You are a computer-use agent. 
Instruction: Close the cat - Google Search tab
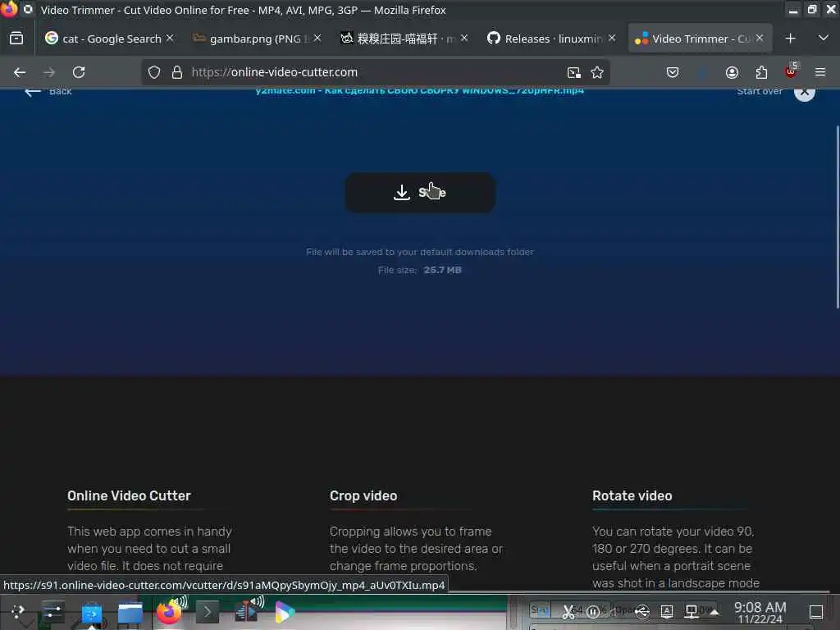pyautogui.click(x=170, y=38)
